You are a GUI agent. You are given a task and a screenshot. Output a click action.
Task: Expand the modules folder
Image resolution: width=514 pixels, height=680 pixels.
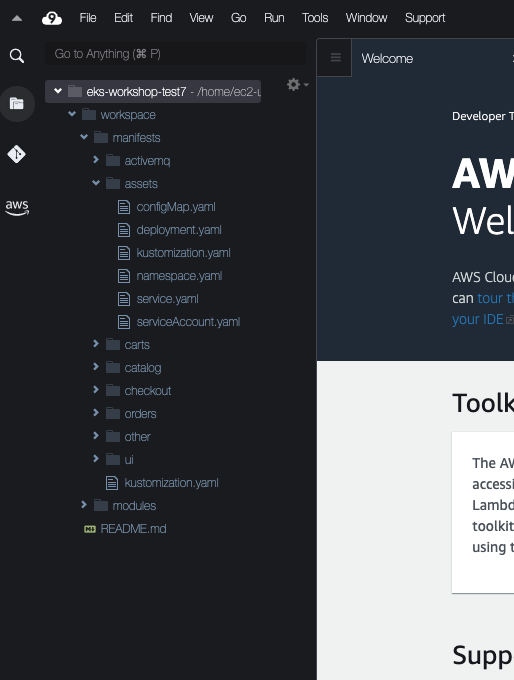(x=84, y=505)
